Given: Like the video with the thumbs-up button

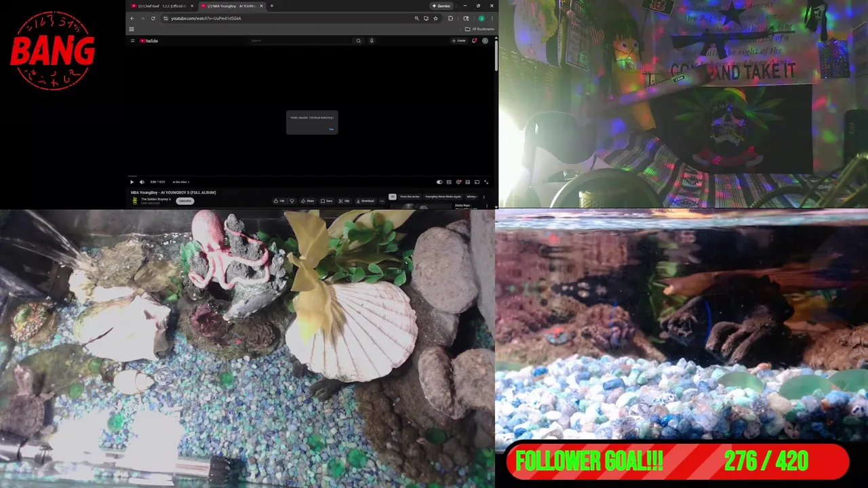Looking at the screenshot, I should click(279, 201).
